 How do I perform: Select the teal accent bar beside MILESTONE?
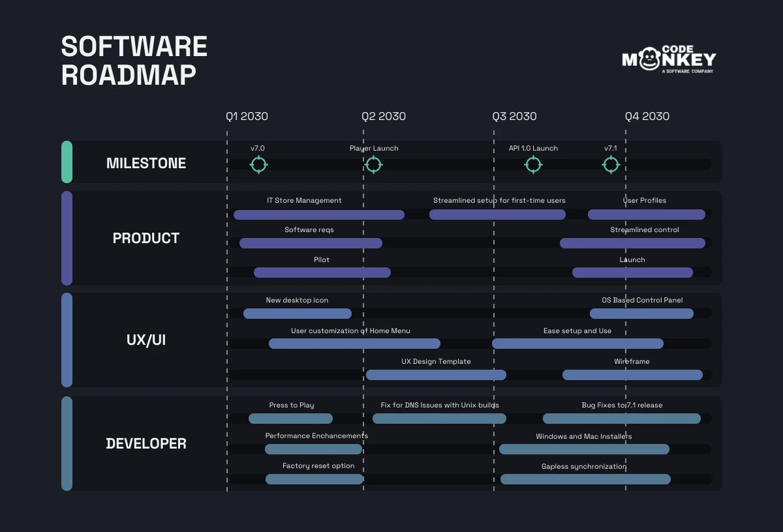[67, 162]
